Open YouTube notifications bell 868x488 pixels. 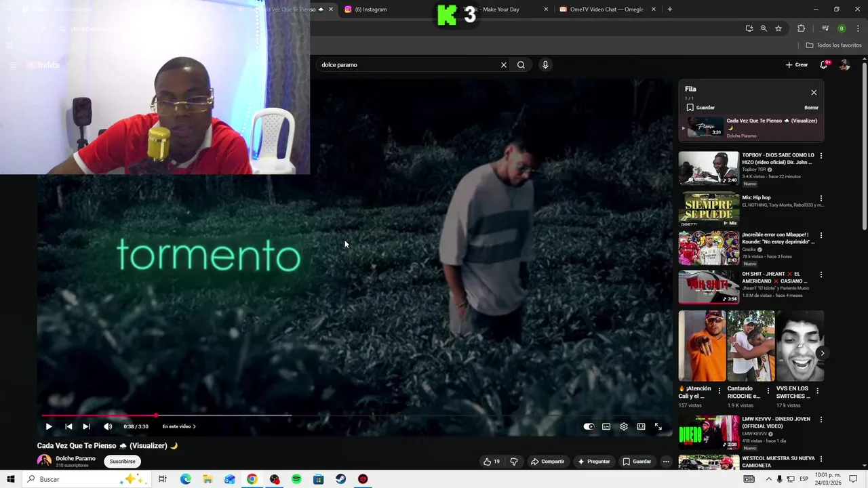pyautogui.click(x=824, y=65)
